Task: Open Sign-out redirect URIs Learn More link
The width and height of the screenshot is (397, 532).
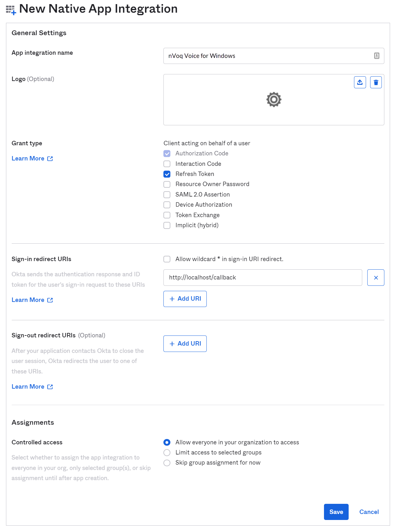Action: click(x=28, y=386)
